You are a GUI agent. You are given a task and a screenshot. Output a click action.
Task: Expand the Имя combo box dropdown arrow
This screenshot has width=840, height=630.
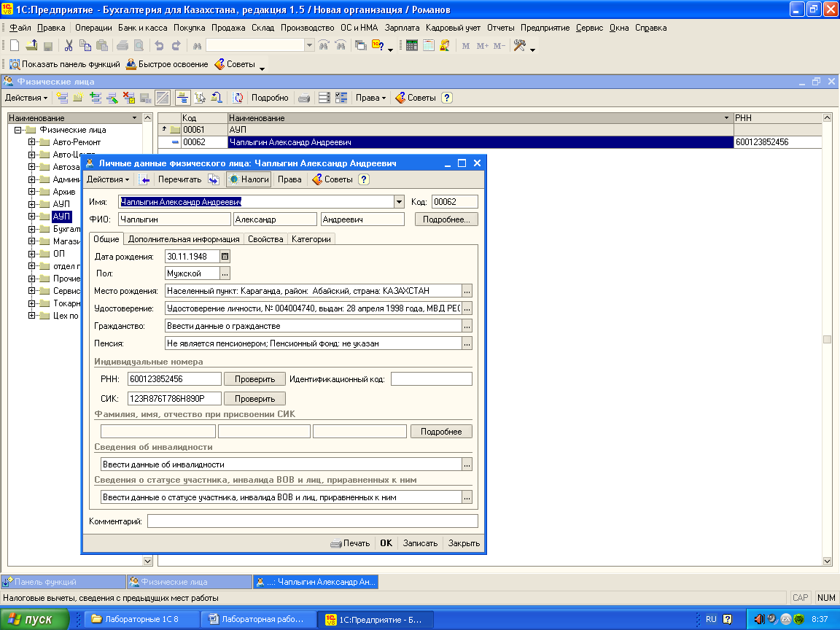[399, 202]
